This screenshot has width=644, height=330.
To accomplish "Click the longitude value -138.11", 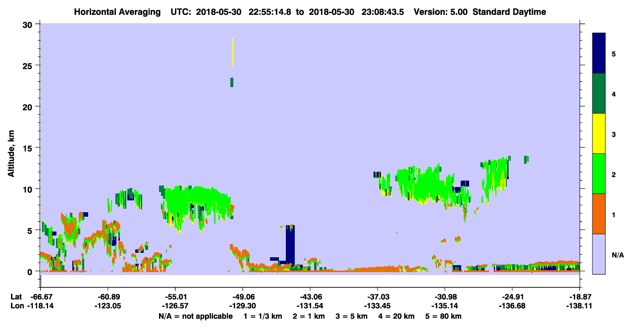I will 580,306.
